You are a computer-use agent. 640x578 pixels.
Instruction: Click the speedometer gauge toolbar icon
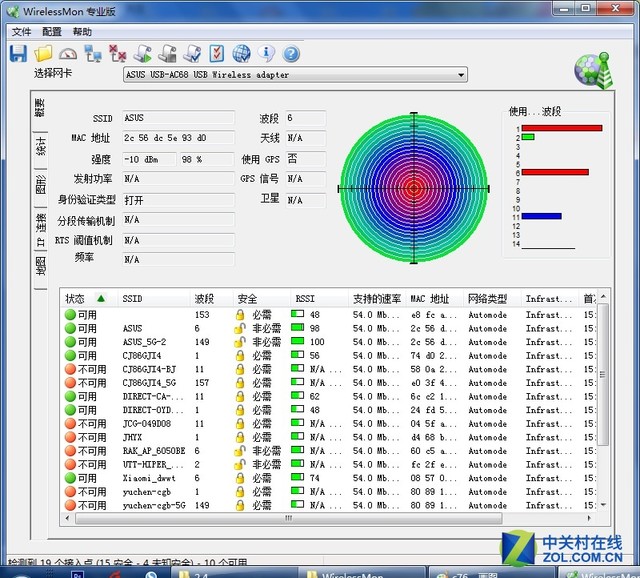pos(68,54)
